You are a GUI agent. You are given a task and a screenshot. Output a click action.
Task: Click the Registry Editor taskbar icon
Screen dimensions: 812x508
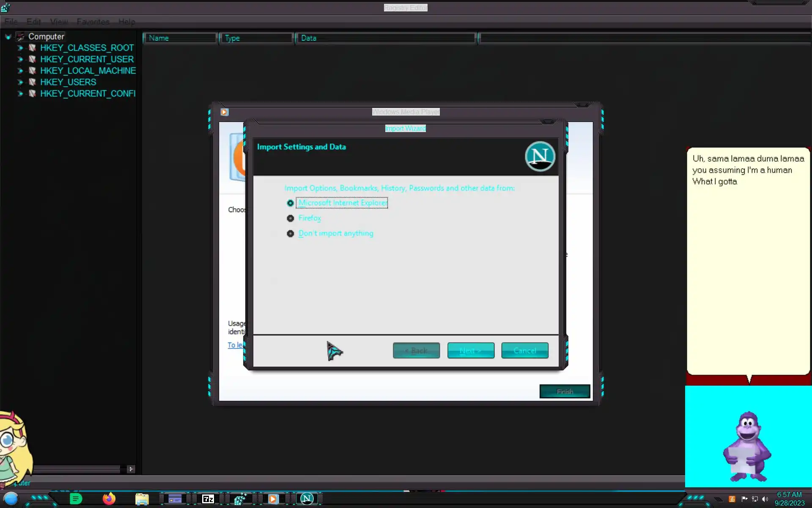pyautogui.click(x=240, y=499)
